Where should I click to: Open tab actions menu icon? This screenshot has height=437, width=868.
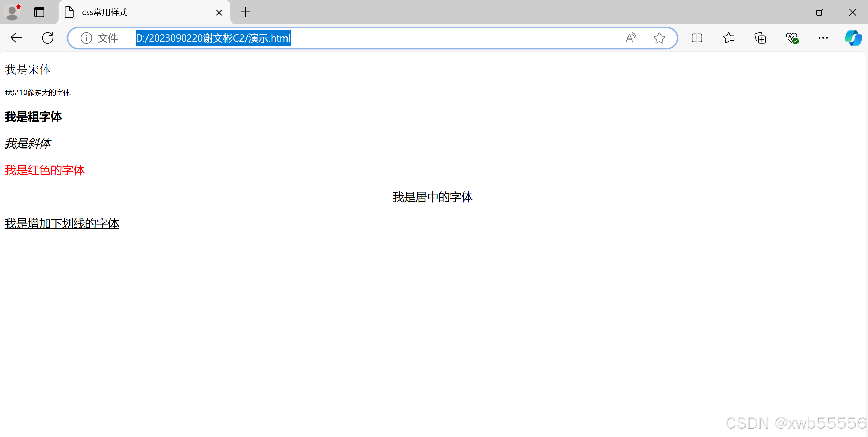click(x=39, y=12)
